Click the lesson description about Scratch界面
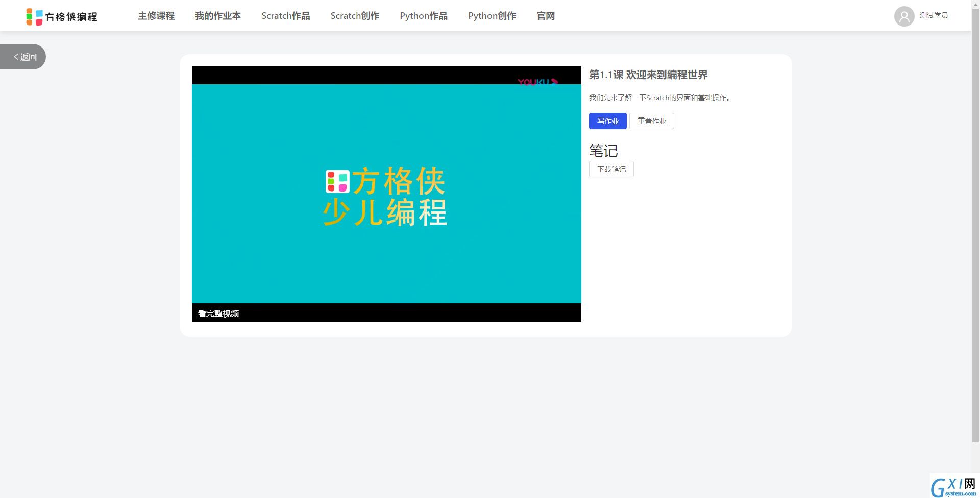This screenshot has height=498, width=980. point(660,98)
